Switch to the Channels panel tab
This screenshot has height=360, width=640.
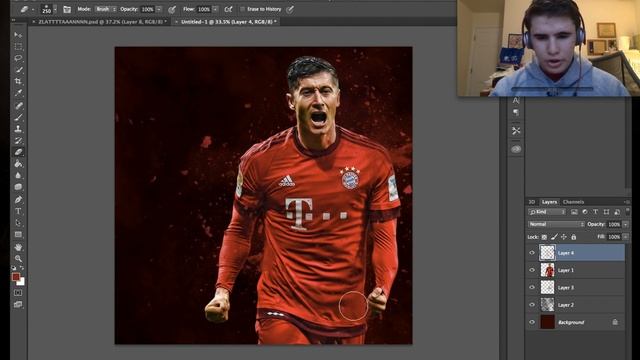[573, 202]
